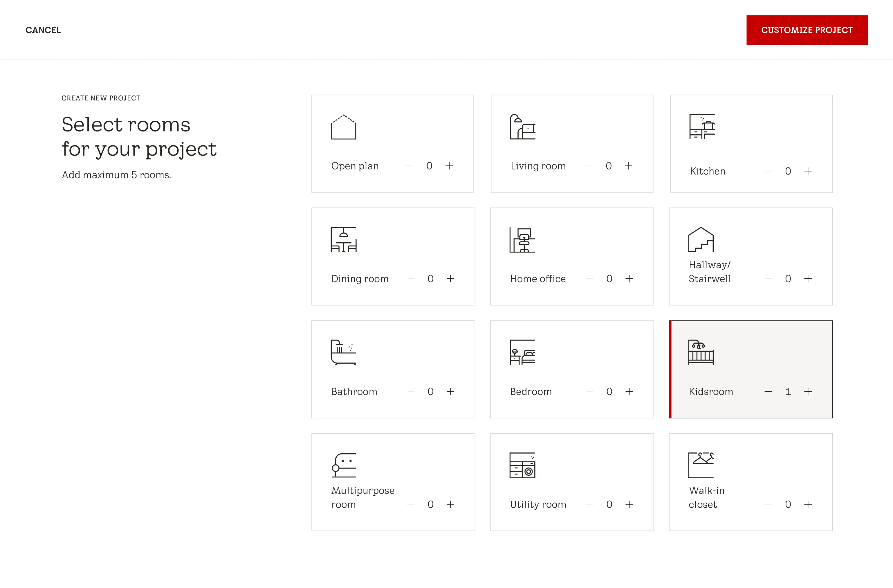The height and width of the screenshot is (588, 893).
Task: Increase Multipurpose room count
Action: pyautogui.click(x=450, y=504)
